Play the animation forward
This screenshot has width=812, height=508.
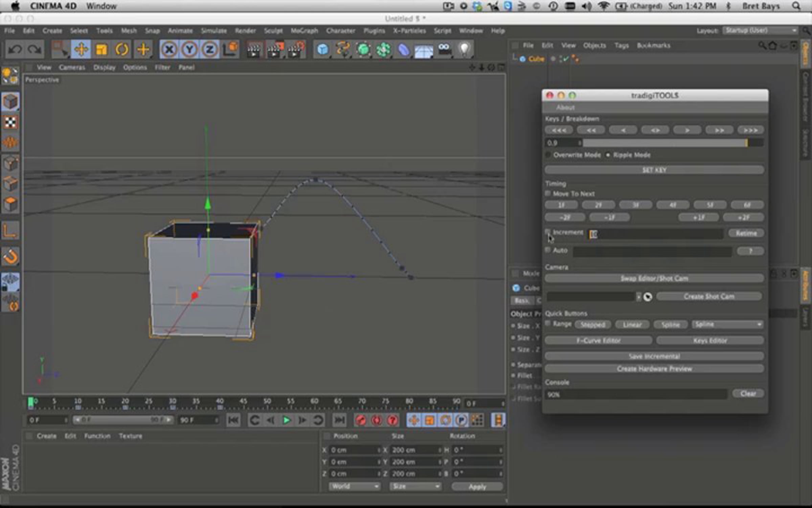coord(286,420)
